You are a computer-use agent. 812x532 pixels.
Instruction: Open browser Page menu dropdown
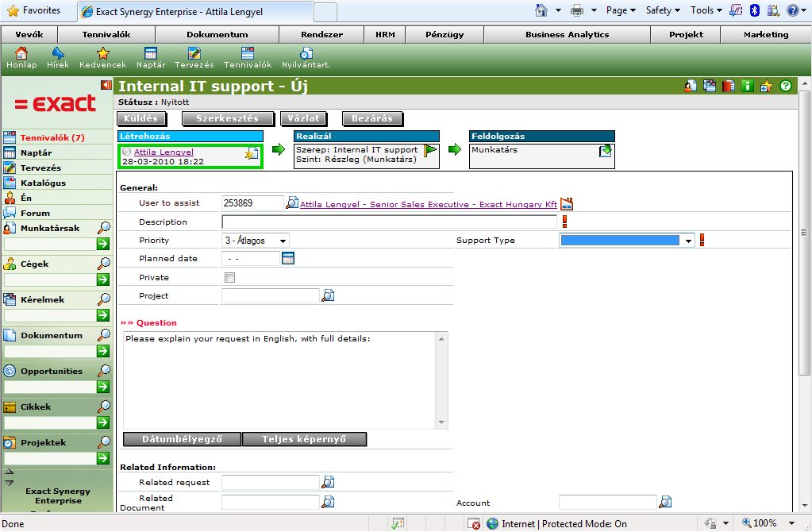point(621,10)
